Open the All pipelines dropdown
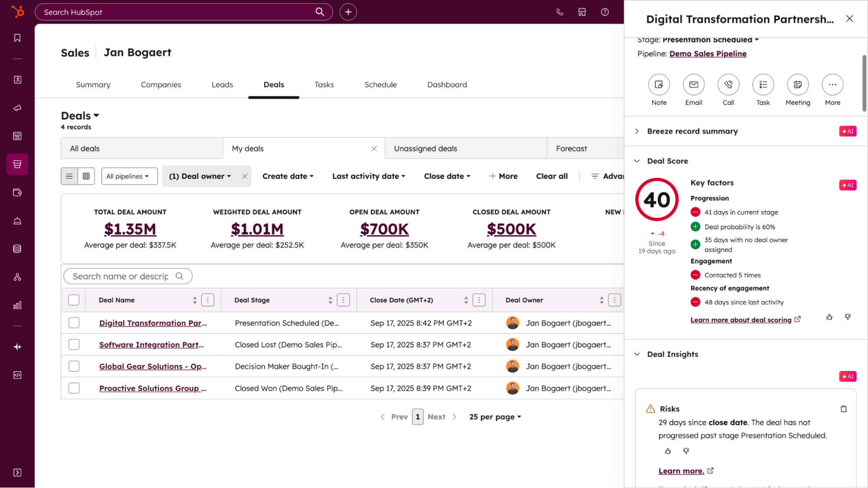This screenshot has width=868, height=488. click(x=129, y=176)
